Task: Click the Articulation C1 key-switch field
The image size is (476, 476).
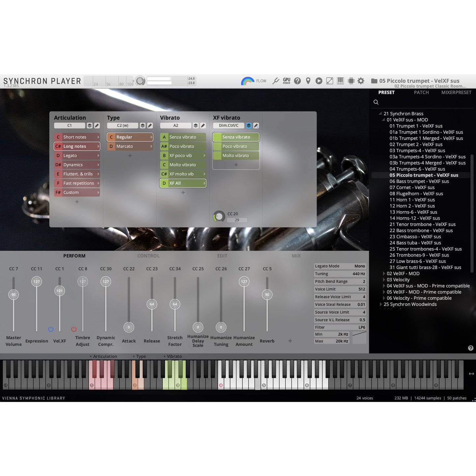Action: point(70,126)
